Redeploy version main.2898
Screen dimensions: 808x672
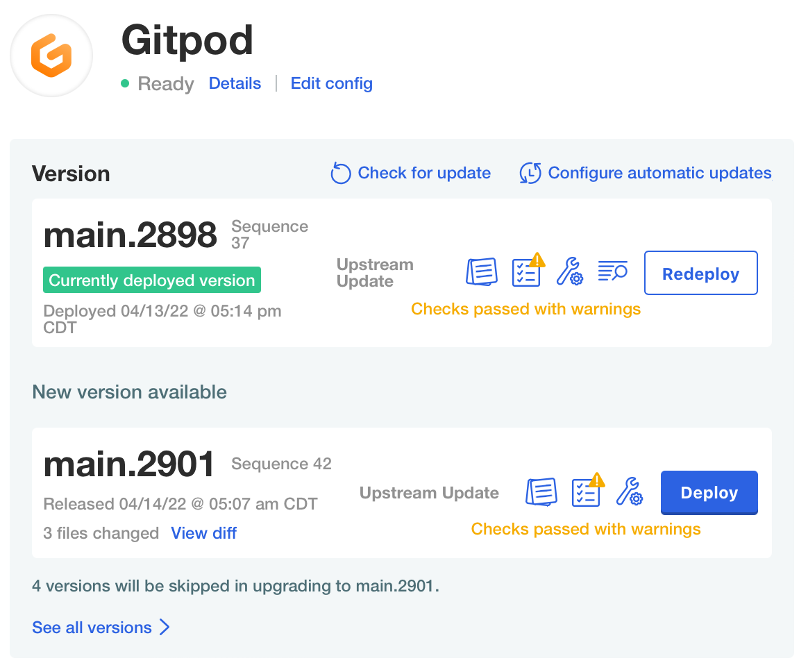pos(700,273)
